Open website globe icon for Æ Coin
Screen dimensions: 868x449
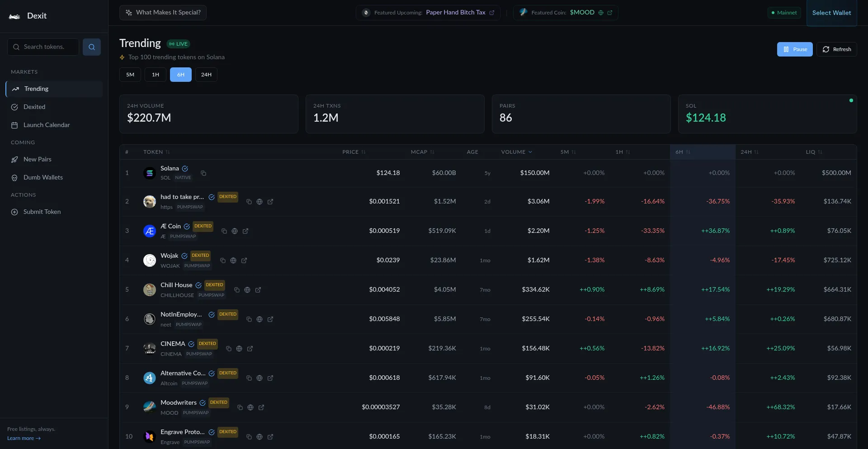(x=235, y=231)
